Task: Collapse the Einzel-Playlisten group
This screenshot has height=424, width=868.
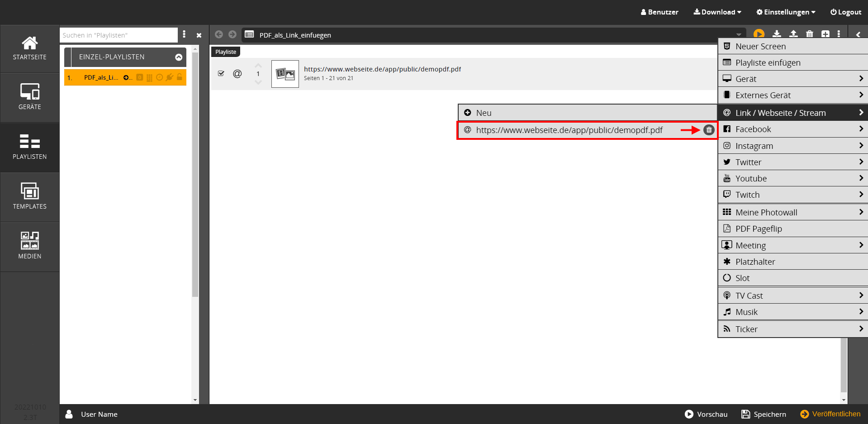Action: tap(179, 57)
